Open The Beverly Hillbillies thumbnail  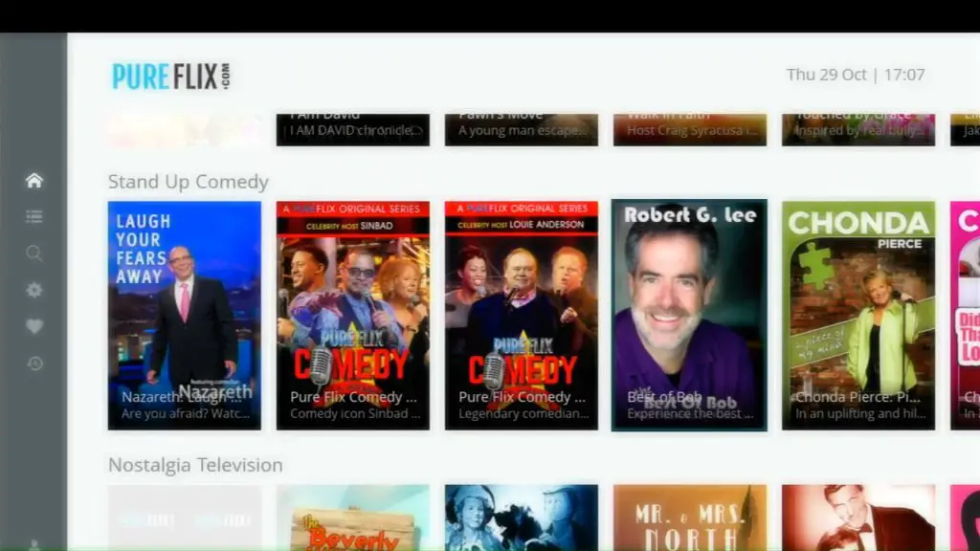tap(352, 518)
